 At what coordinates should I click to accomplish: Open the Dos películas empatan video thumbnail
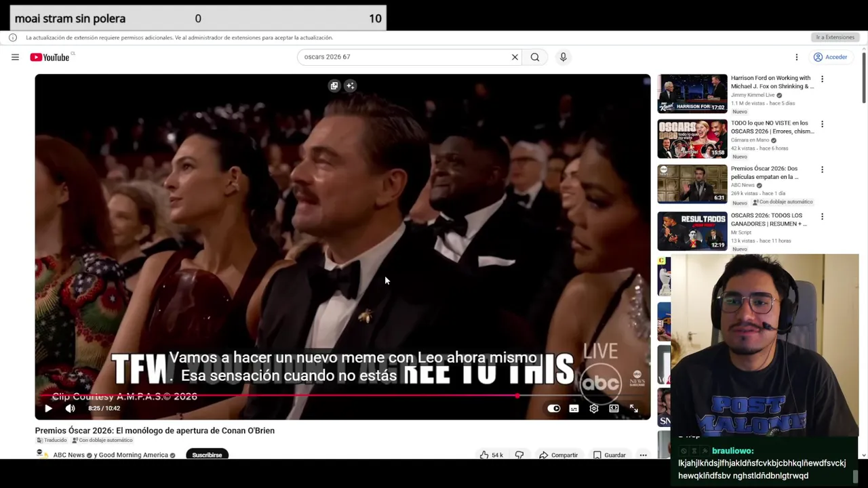pyautogui.click(x=692, y=184)
